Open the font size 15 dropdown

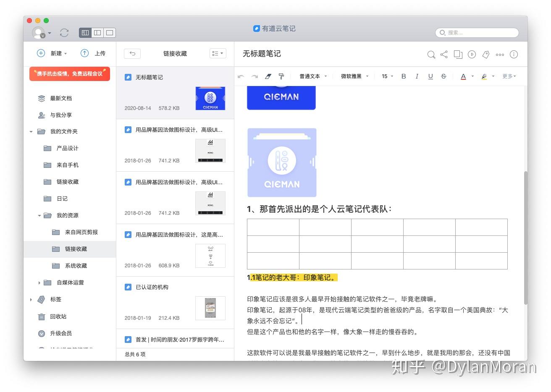coord(387,76)
